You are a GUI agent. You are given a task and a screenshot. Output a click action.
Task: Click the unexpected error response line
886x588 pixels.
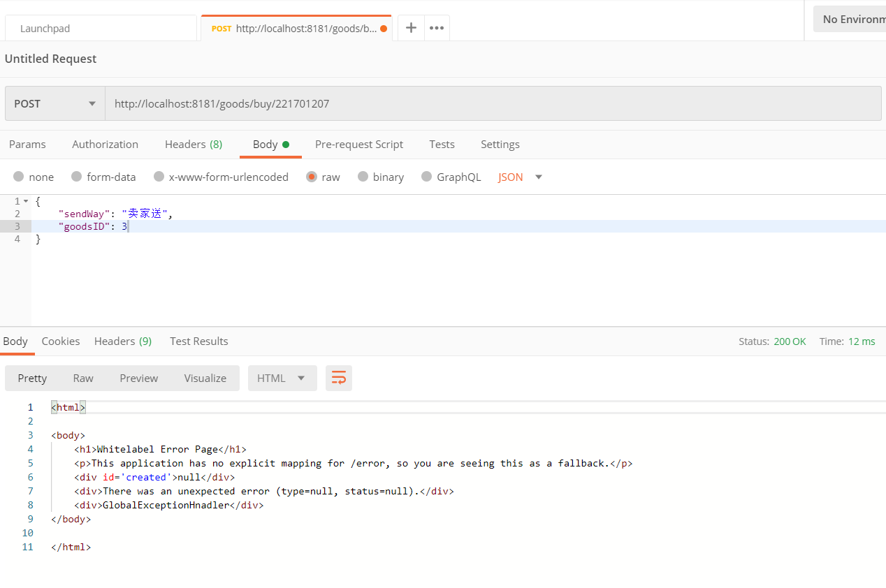(263, 491)
